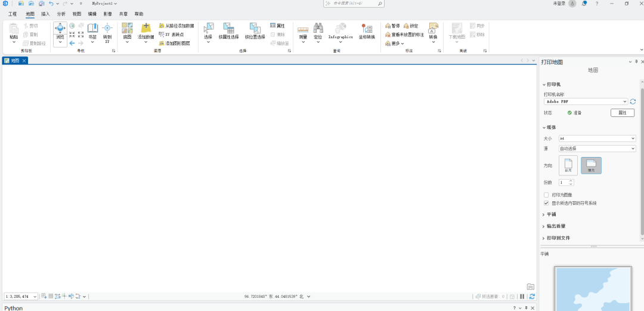This screenshot has width=644, height=311.
Task: Click the 命令搜索 command search box
Action: (x=354, y=4)
